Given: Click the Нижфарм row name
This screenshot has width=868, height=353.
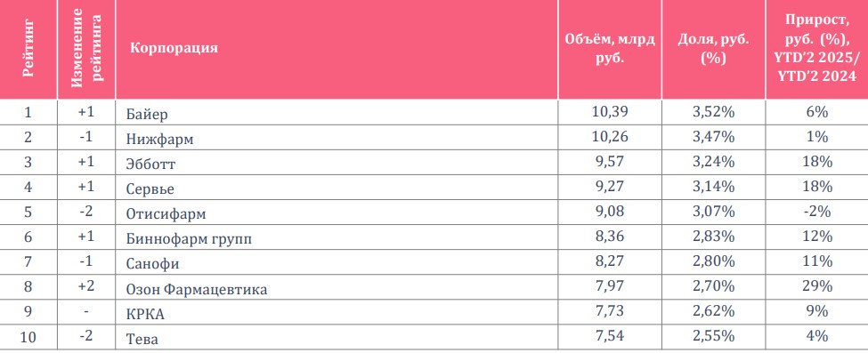Looking at the screenshot, I should (160, 139).
